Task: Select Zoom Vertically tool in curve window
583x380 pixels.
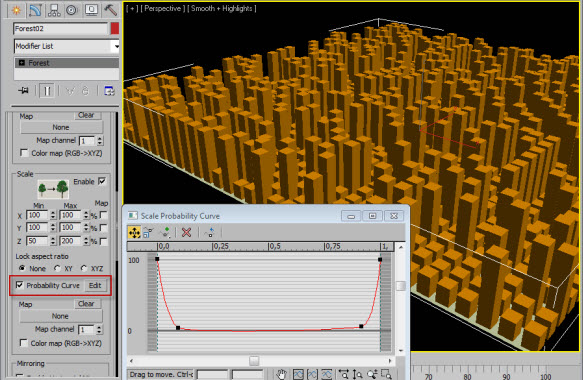Action: pos(358,374)
